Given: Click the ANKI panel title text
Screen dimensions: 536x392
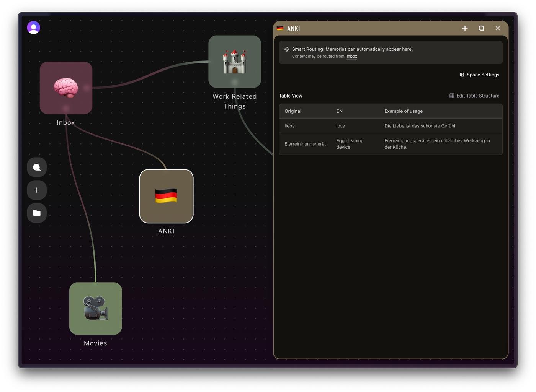Looking at the screenshot, I should point(293,29).
